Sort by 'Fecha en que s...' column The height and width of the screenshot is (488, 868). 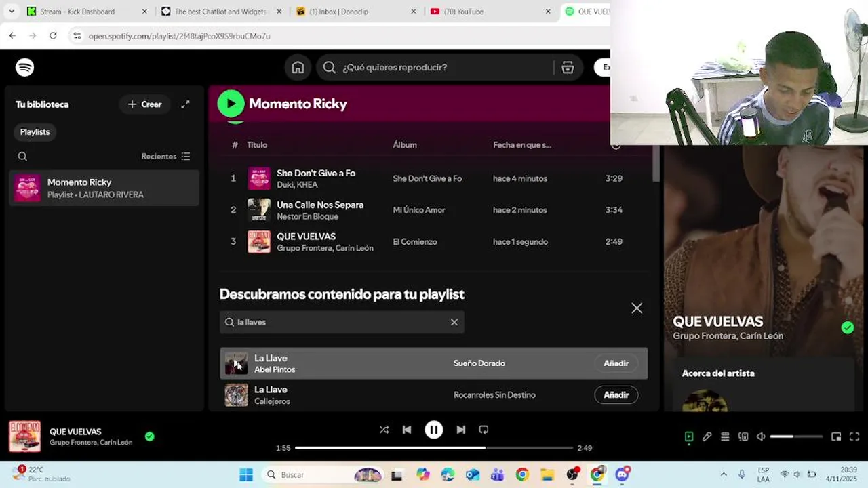pyautogui.click(x=522, y=145)
